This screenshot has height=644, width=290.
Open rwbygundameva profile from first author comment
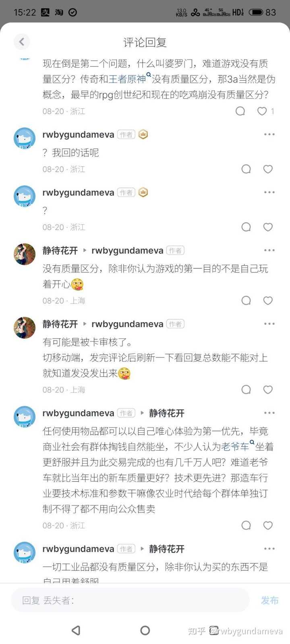[x=78, y=134]
